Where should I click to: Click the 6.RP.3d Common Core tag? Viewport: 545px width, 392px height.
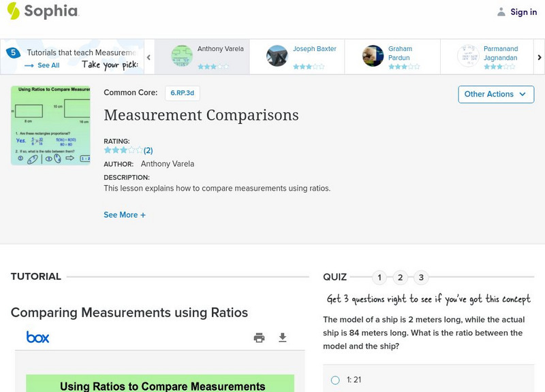[x=182, y=93]
